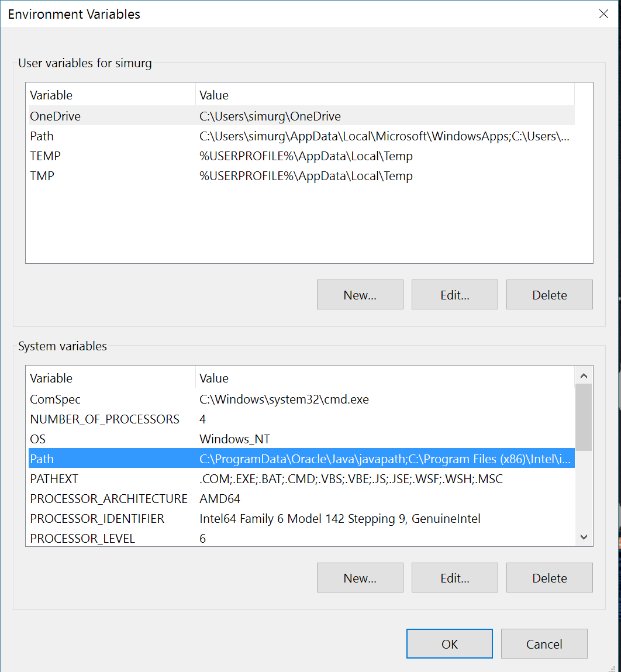Click New under user variables
Image resolution: width=621 pixels, height=672 pixels.
pos(360,294)
